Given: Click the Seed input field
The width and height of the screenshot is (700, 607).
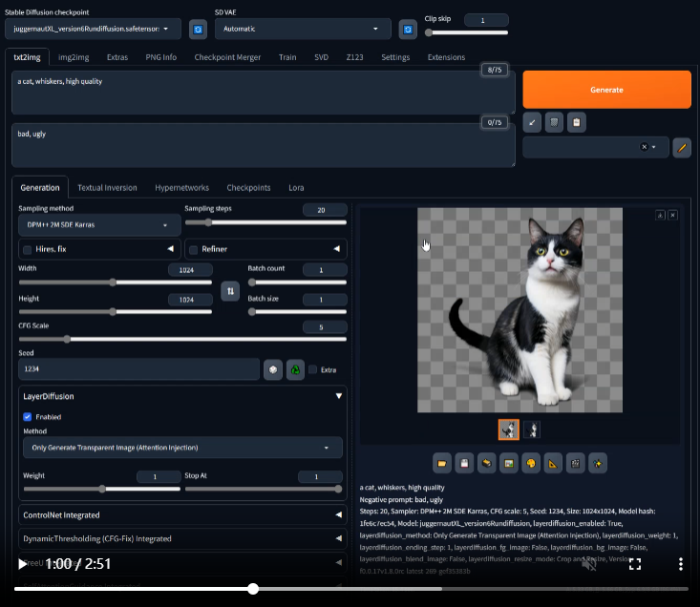Looking at the screenshot, I should pyautogui.click(x=138, y=369).
